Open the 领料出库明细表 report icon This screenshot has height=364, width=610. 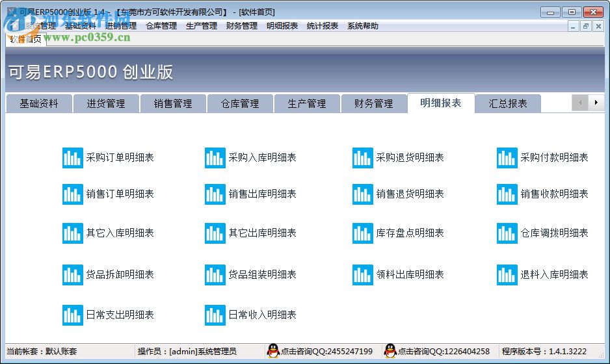tap(363, 274)
